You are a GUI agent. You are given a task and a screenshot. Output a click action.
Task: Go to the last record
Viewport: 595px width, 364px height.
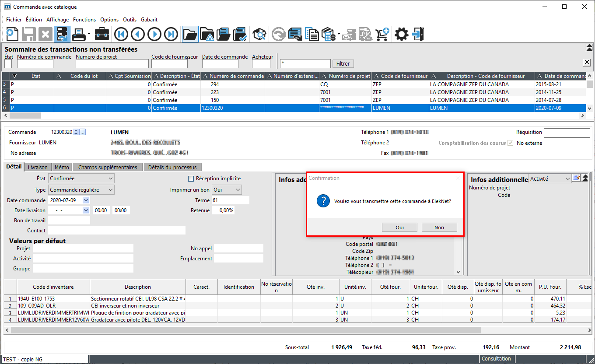[171, 34]
